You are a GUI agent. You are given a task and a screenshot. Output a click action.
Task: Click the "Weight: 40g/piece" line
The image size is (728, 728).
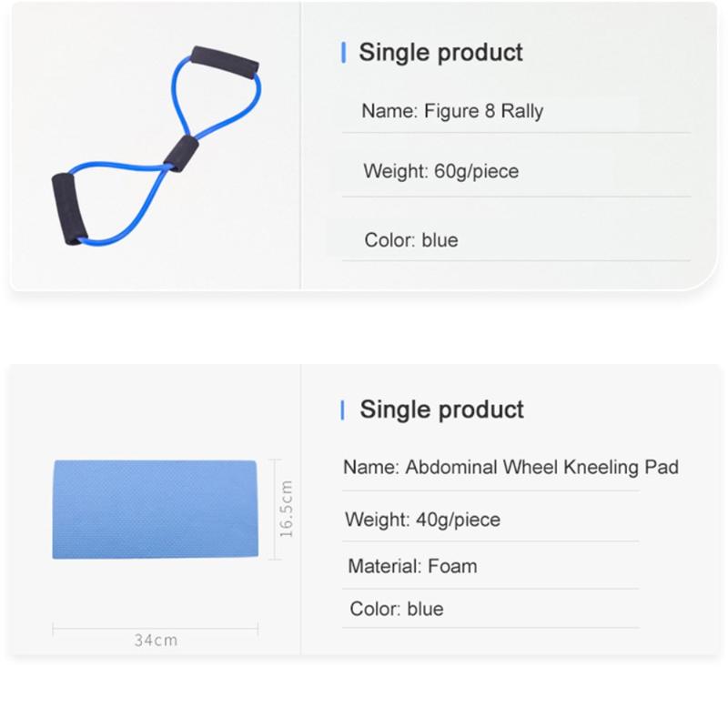(422, 520)
